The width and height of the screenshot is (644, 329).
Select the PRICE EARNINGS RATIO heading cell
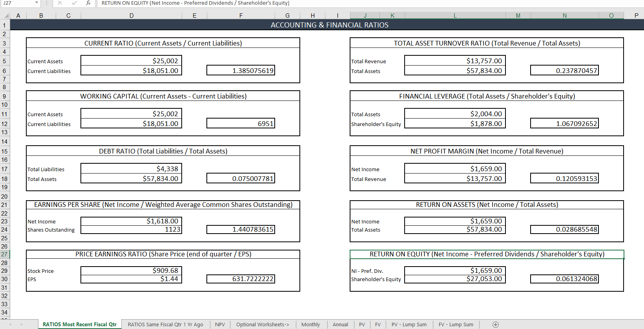163,254
